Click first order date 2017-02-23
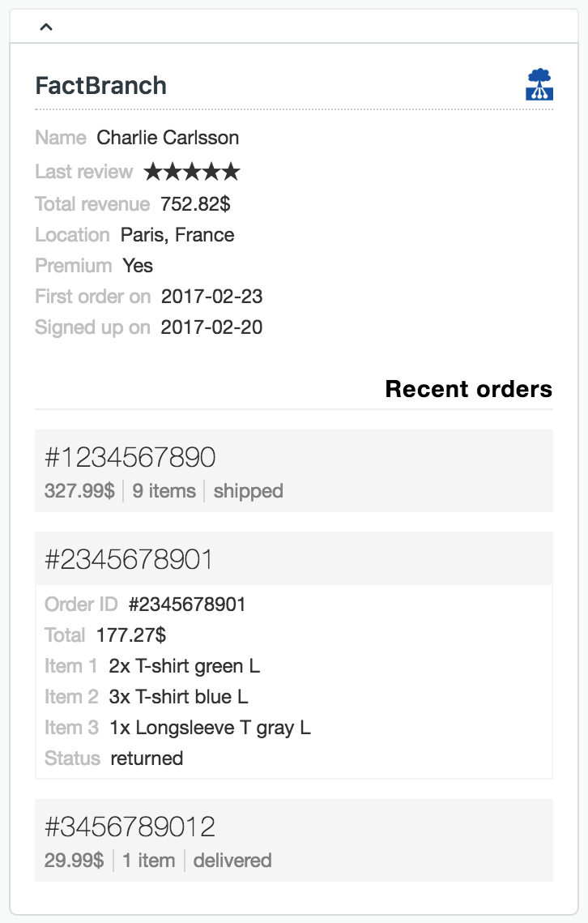 [x=211, y=297]
